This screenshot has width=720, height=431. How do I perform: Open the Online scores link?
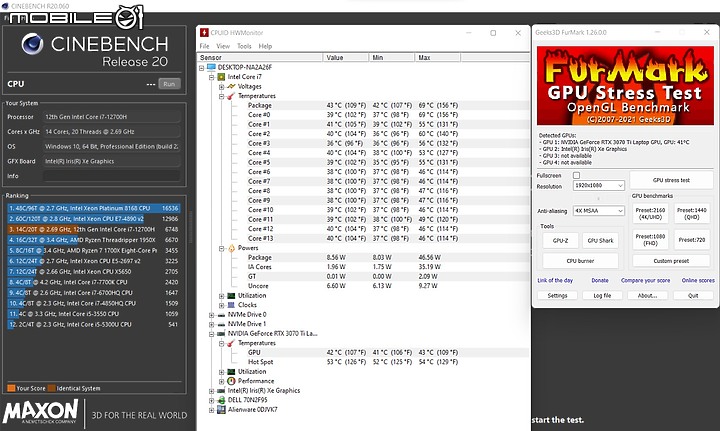[698, 280]
